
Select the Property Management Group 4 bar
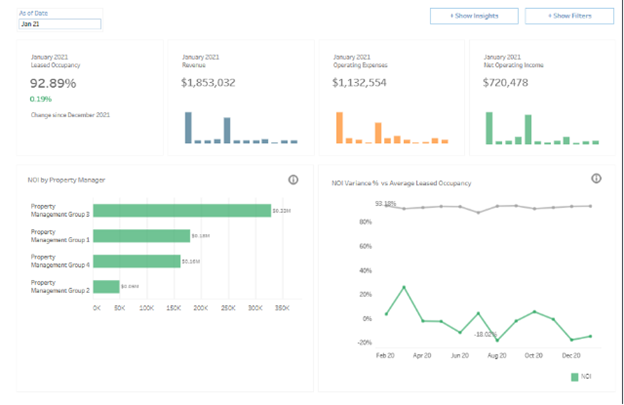tap(138, 261)
